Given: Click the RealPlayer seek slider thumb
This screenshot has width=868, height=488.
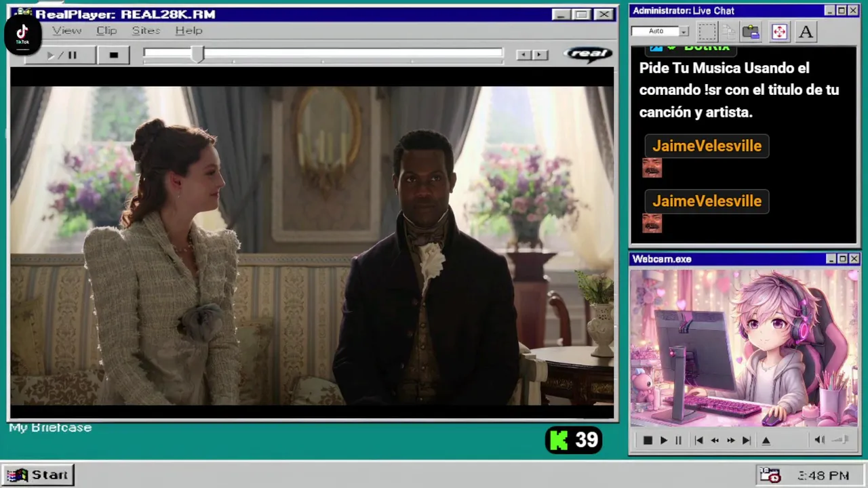Looking at the screenshot, I should [x=197, y=54].
